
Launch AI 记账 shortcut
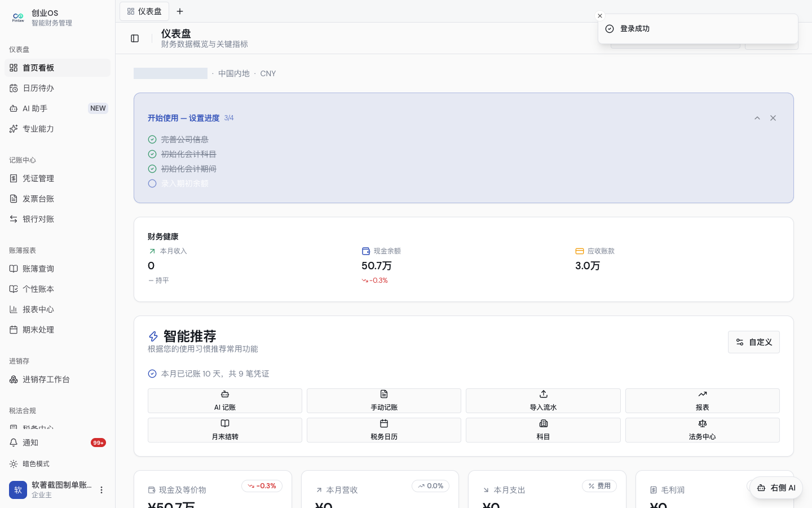pyautogui.click(x=225, y=401)
